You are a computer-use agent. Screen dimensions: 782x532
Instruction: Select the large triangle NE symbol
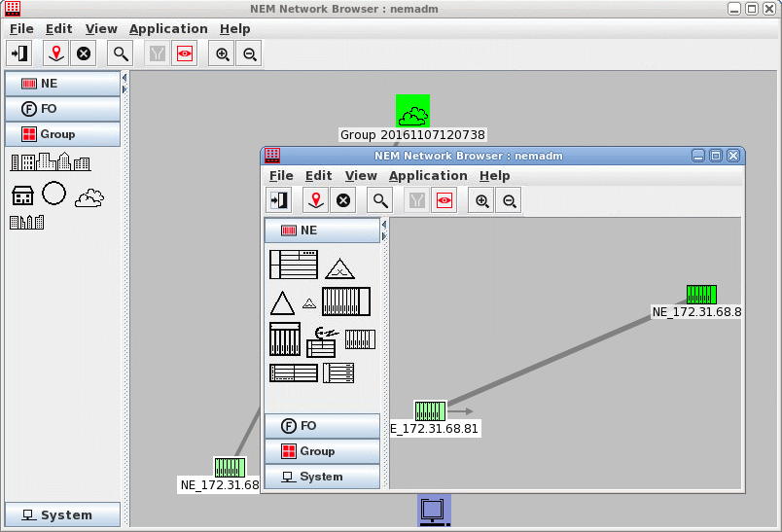point(282,303)
